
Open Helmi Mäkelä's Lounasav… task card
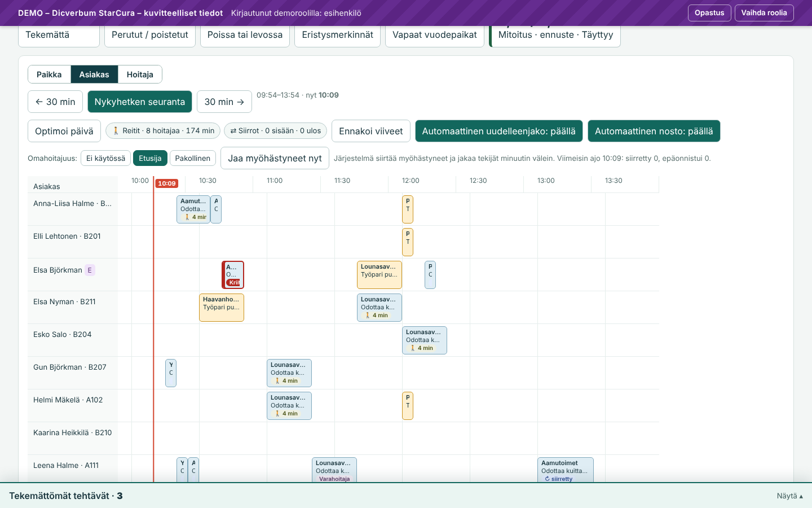289,406
